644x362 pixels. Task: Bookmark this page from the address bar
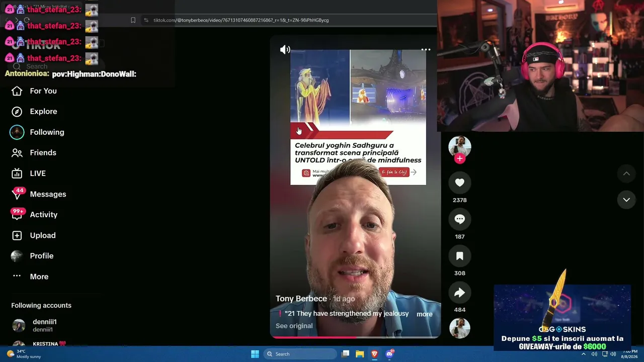point(133,20)
